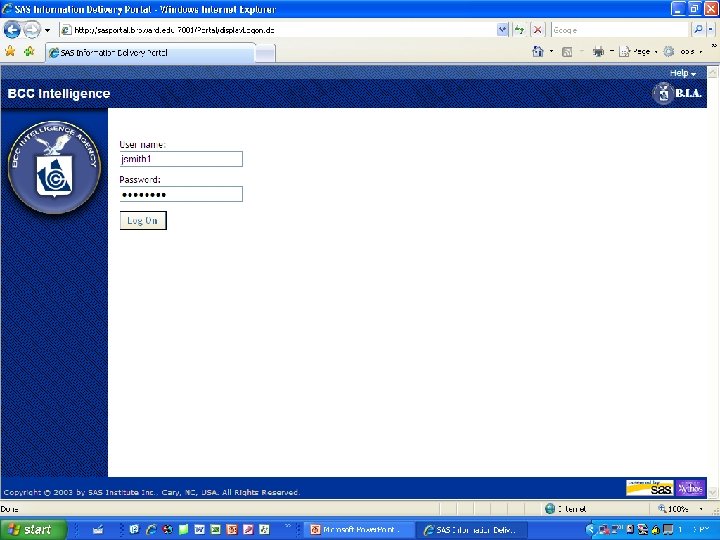Click the Home page icon
This screenshot has height=540, width=720.
click(x=538, y=51)
